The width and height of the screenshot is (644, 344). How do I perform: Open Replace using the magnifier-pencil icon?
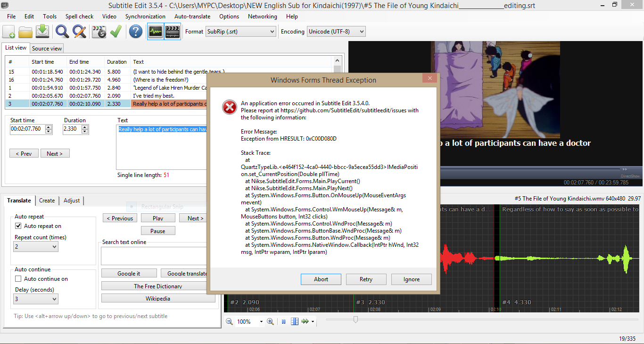79,31
